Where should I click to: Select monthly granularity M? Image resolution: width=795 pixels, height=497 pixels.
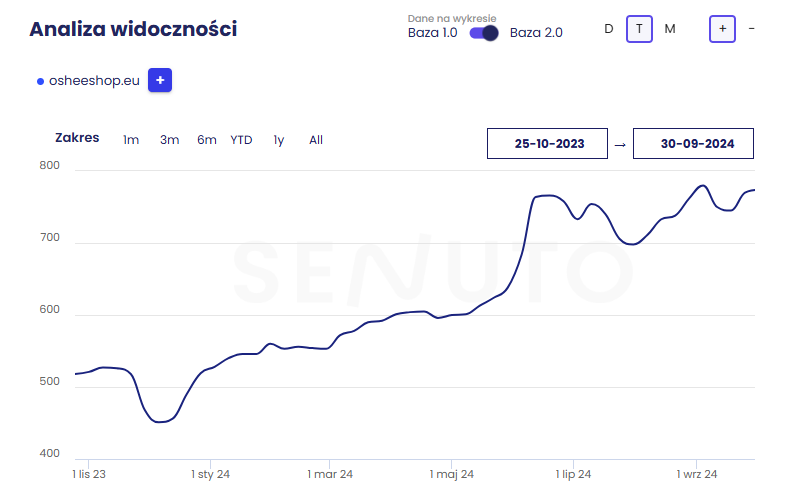point(670,29)
